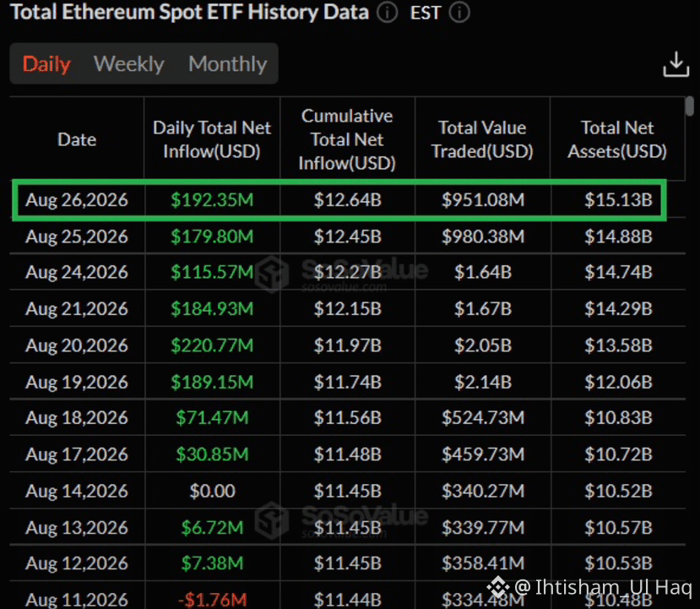Select the Aug 21,2026 date cell
The image size is (700, 609).
point(77,308)
